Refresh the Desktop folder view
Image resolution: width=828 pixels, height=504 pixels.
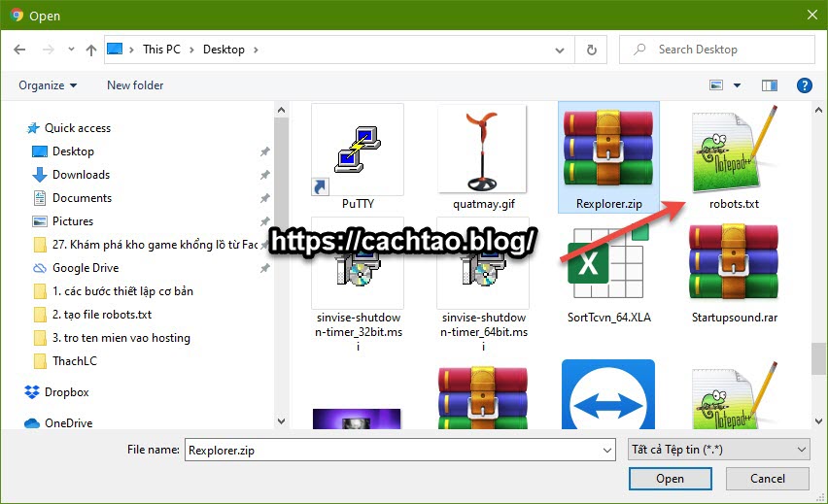pyautogui.click(x=592, y=50)
